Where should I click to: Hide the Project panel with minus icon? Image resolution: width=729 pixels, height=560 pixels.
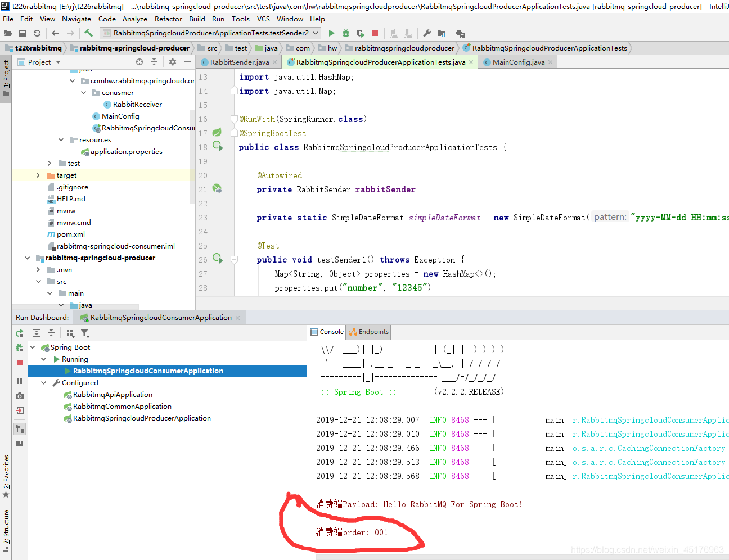187,62
